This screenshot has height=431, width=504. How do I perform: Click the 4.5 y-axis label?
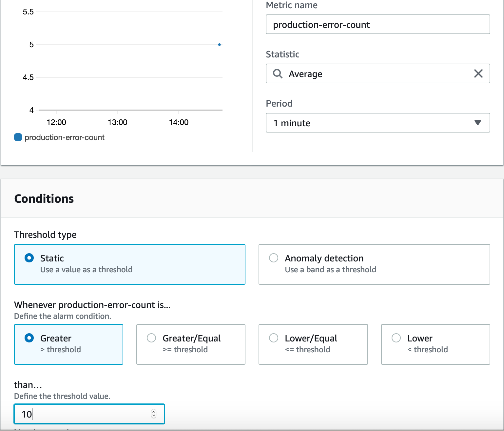(x=28, y=77)
